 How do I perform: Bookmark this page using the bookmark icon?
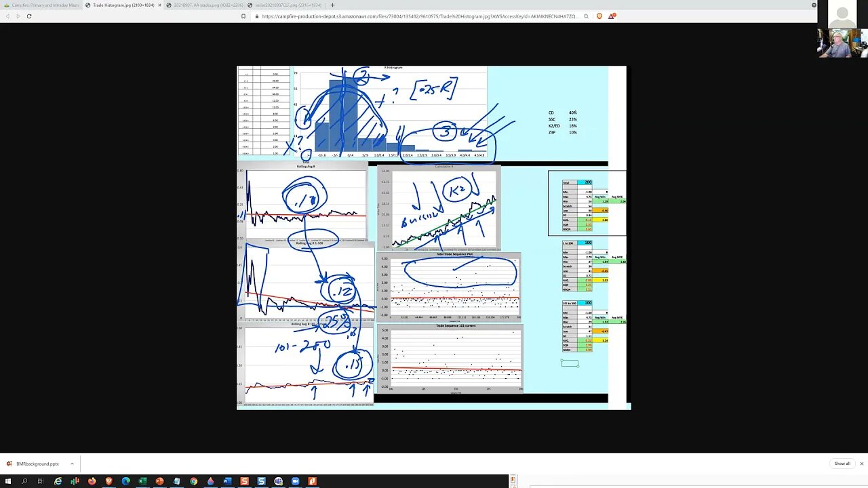point(243,16)
